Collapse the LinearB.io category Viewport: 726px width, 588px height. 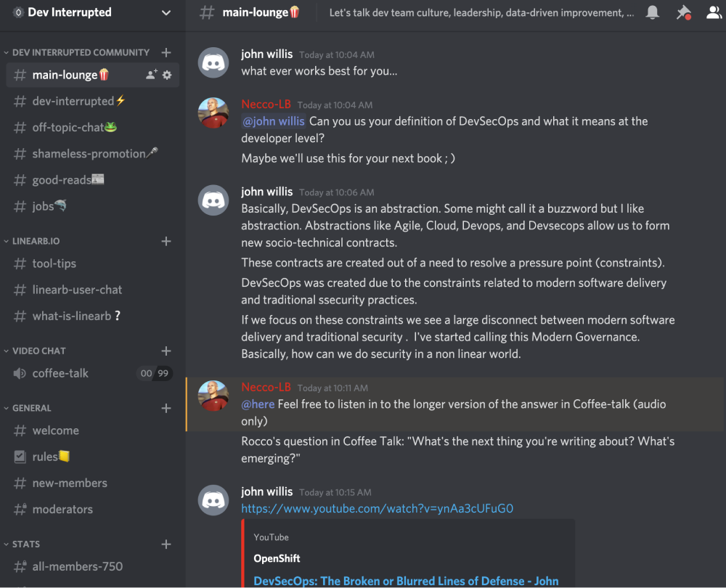pyautogui.click(x=36, y=241)
